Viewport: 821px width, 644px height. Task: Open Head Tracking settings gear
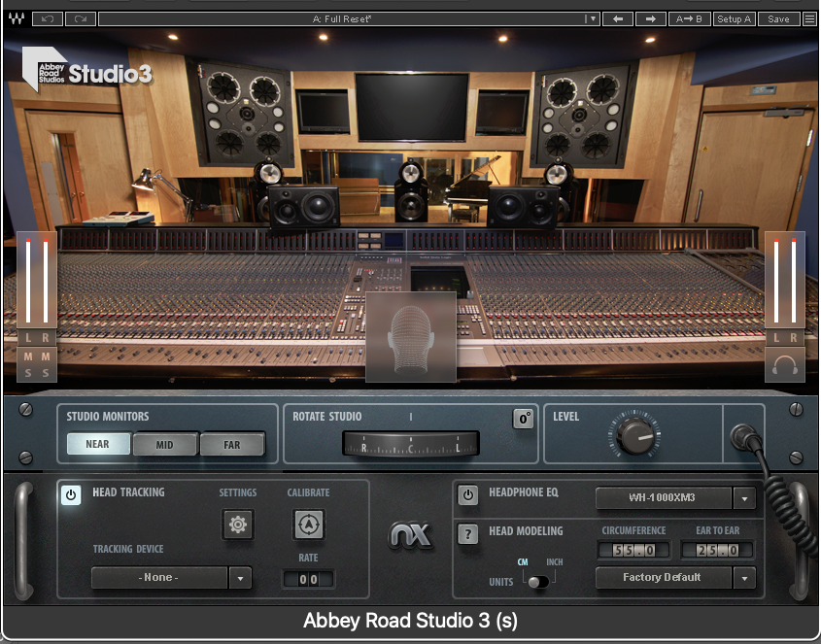tap(238, 525)
